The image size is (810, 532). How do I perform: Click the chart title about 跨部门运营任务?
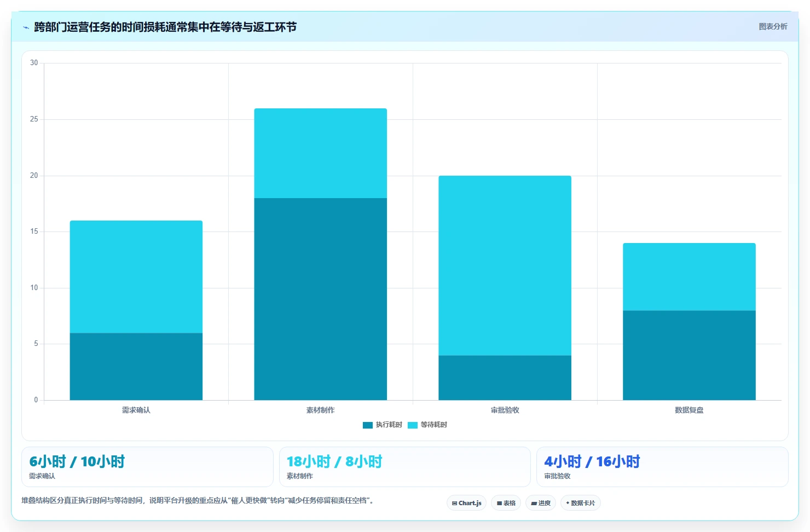[x=165, y=27]
